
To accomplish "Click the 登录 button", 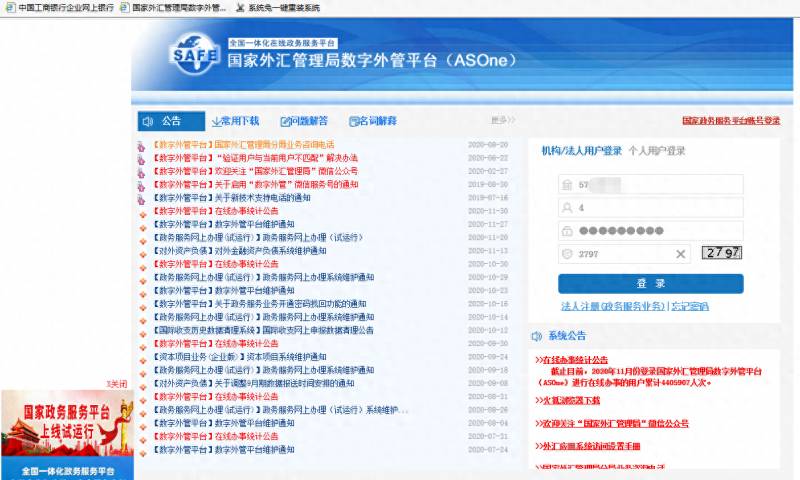I will pos(651,284).
